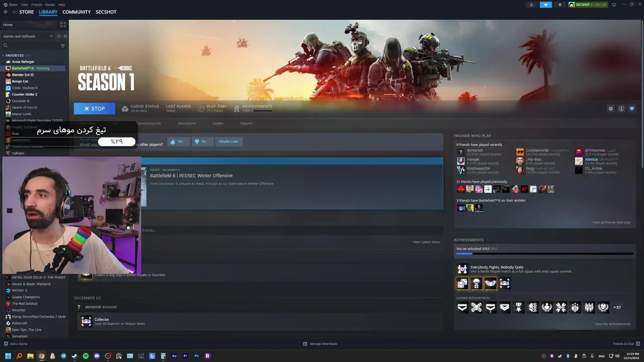This screenshot has height=362, width=644.
Task: Stop the running Battlefield 6 game
Action: (x=95, y=109)
